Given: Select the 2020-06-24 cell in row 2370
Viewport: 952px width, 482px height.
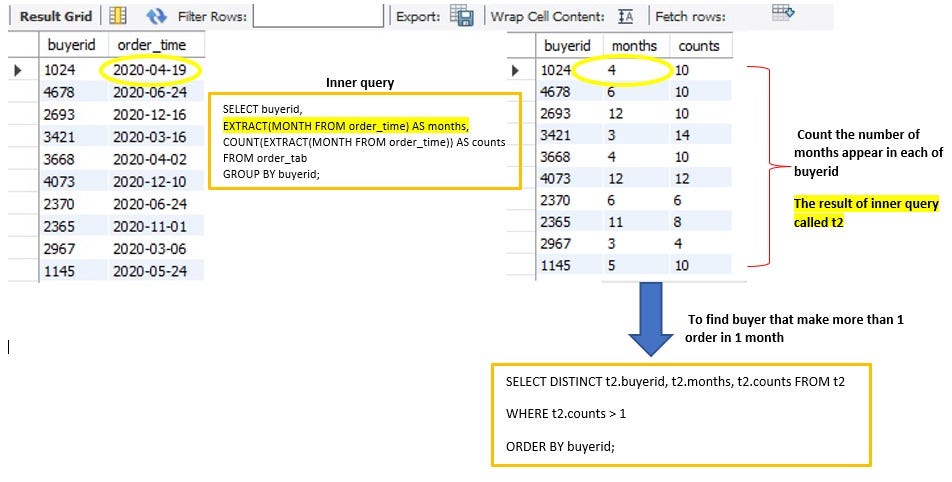Looking at the screenshot, I should coord(150,204).
